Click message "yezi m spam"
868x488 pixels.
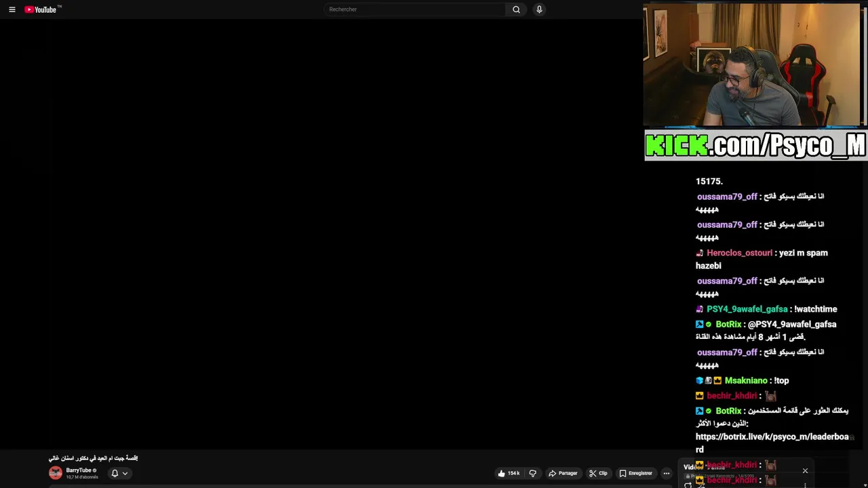(x=804, y=253)
